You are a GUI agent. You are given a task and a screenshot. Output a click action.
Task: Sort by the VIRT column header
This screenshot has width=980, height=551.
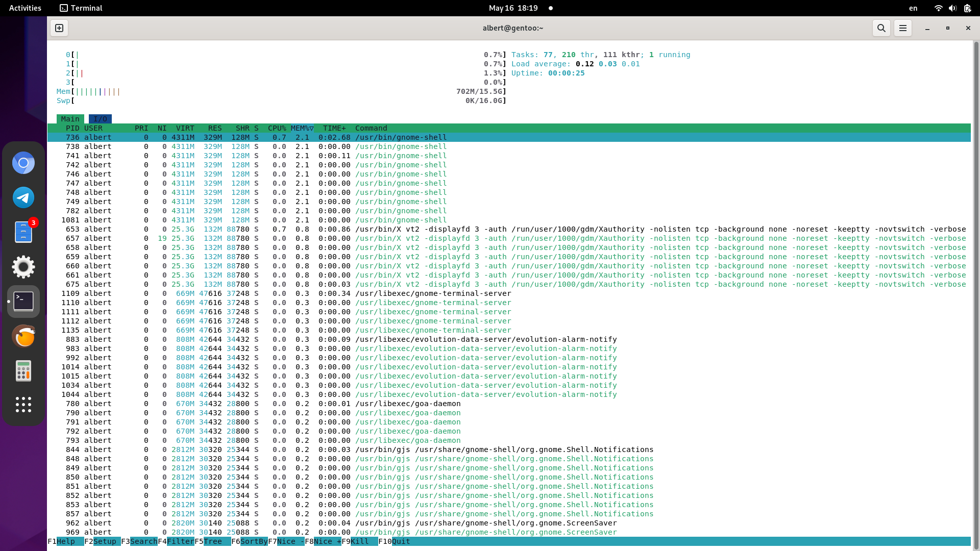tap(185, 128)
